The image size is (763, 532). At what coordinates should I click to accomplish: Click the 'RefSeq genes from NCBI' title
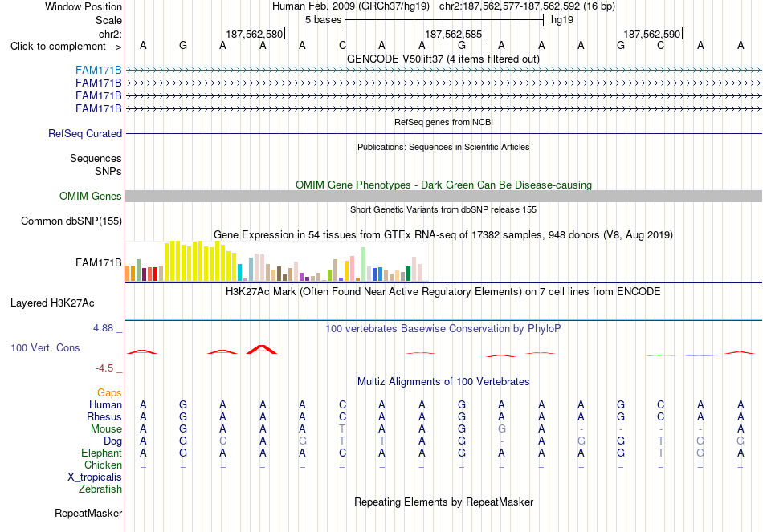coord(443,122)
